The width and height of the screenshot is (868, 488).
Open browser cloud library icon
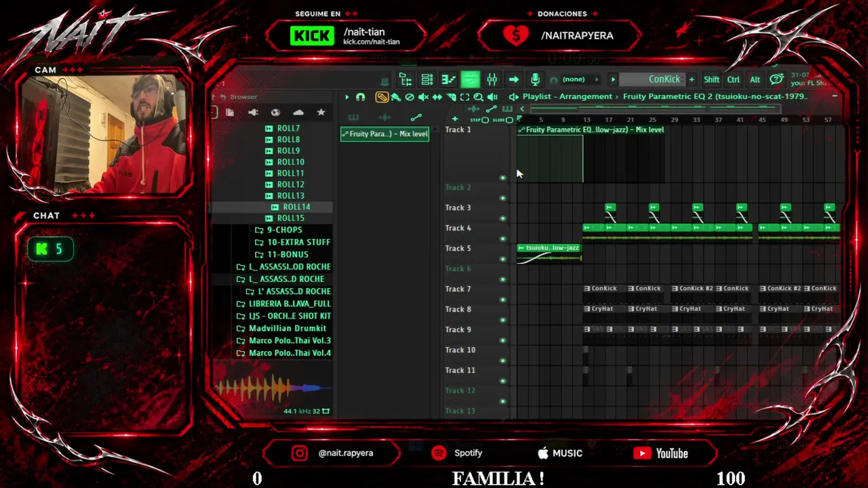coord(298,113)
